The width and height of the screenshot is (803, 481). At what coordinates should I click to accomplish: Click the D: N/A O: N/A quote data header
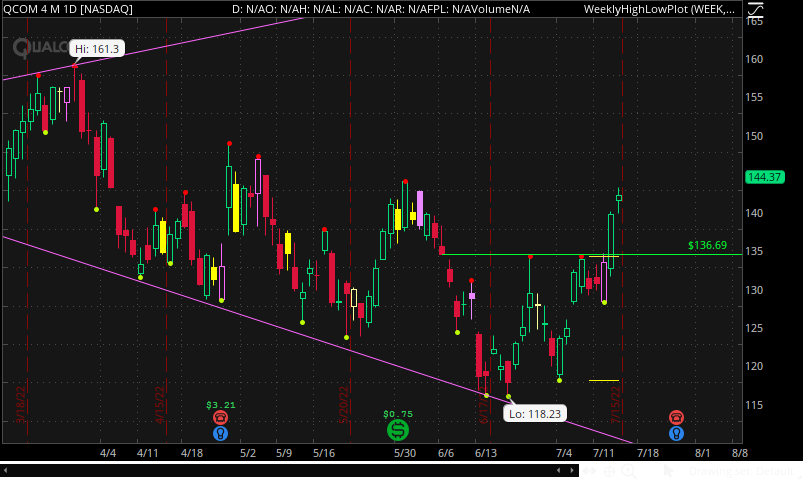point(381,9)
